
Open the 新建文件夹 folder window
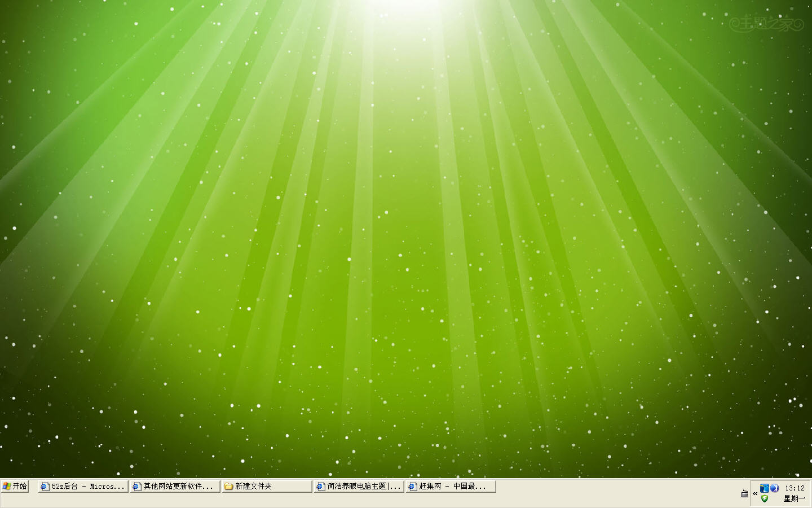point(267,486)
